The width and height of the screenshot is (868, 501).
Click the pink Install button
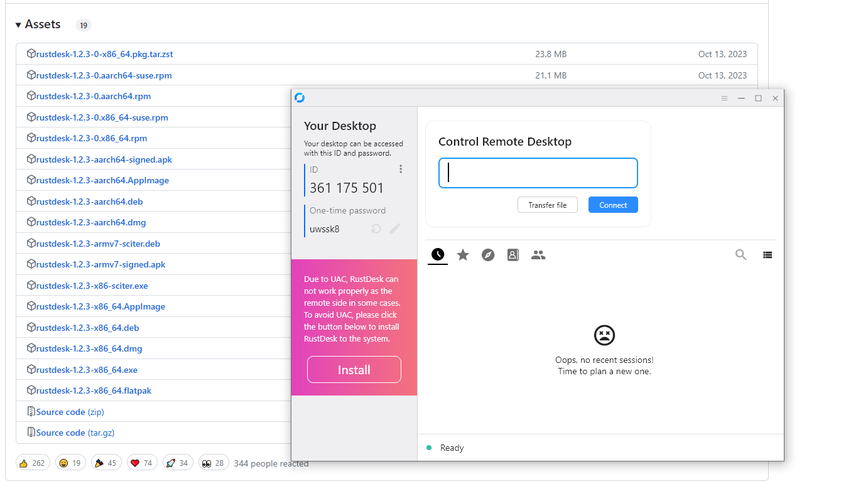pos(354,370)
